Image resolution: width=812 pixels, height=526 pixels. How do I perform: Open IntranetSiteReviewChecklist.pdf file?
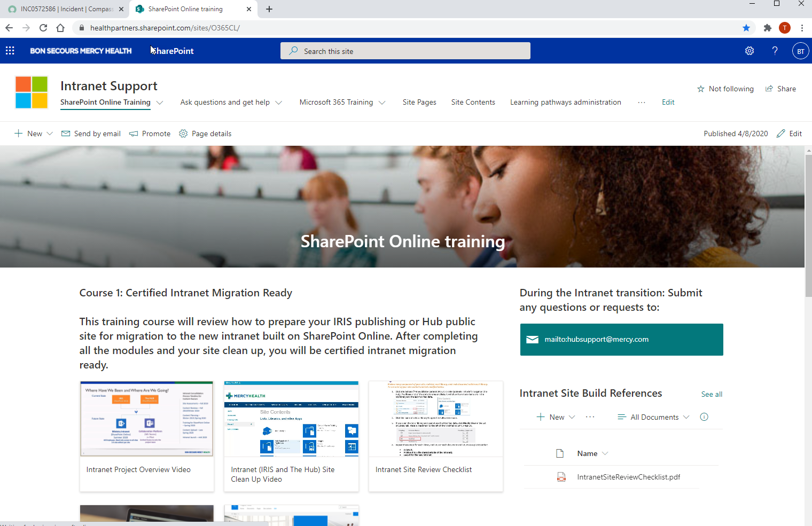(x=628, y=477)
